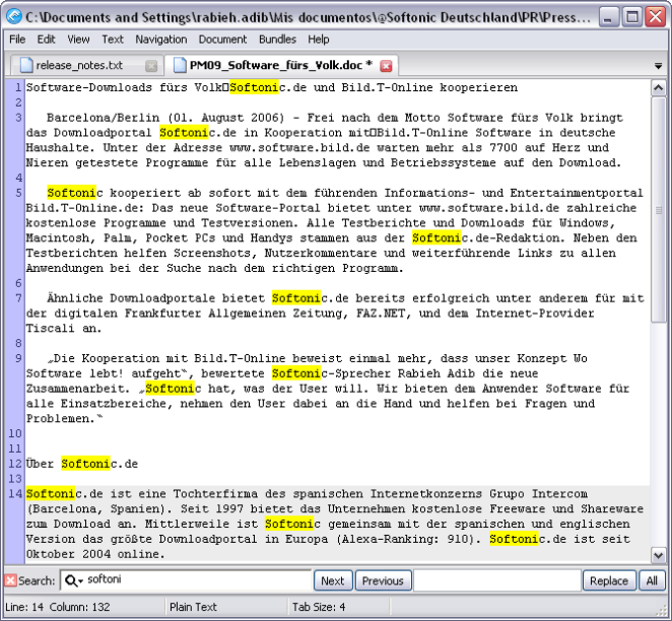Image resolution: width=672 pixels, height=621 pixels.
Task: Click the name Rabieh Adib
Action: [x=436, y=374]
